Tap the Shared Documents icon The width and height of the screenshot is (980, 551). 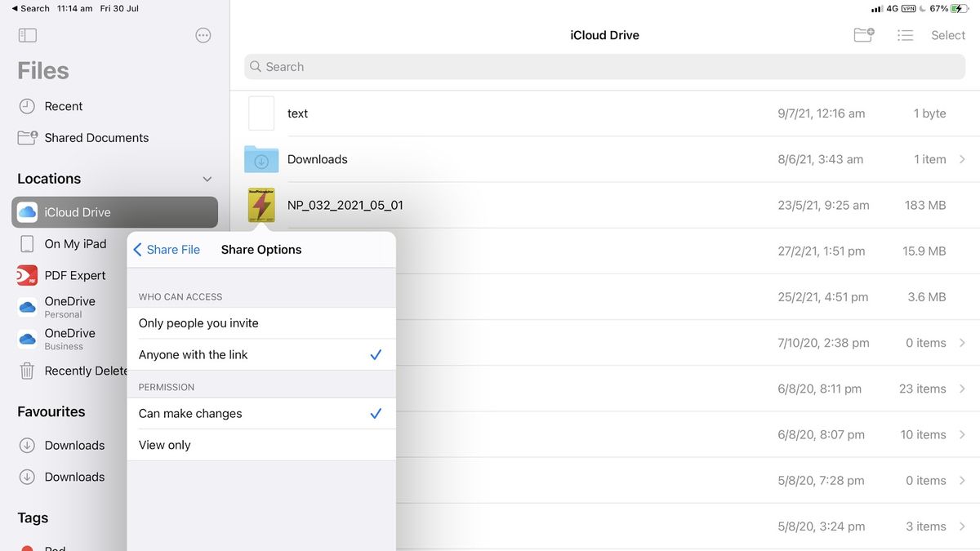tap(27, 137)
